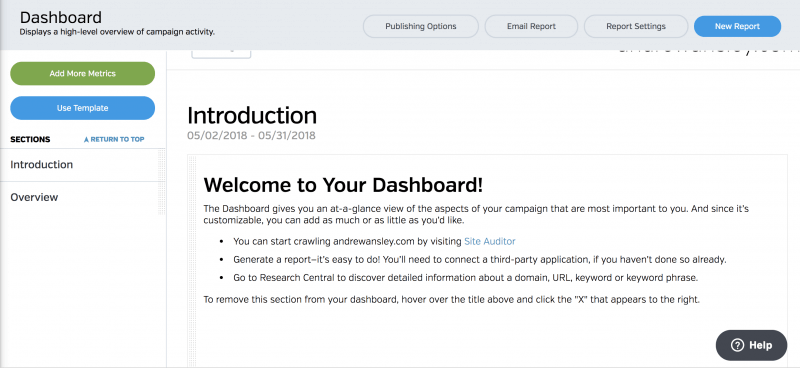The height and width of the screenshot is (368, 800).
Task: Click Return to Top link
Action: 114,139
